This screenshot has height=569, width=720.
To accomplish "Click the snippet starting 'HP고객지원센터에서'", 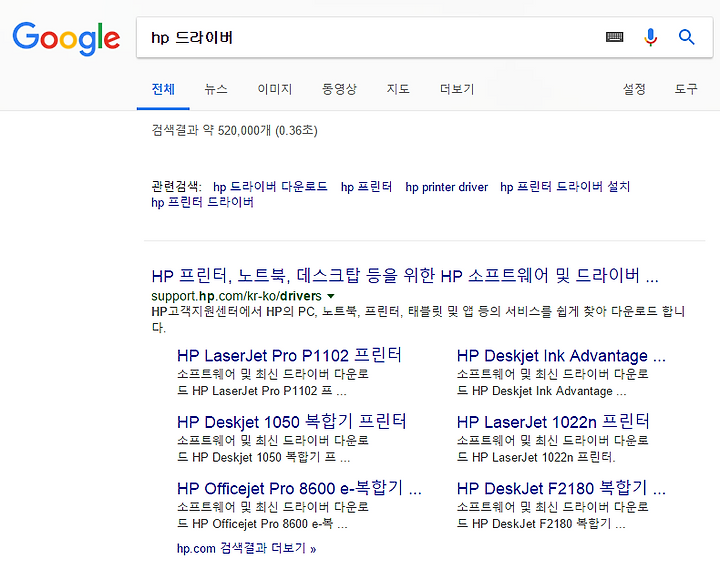I will 418,319.
